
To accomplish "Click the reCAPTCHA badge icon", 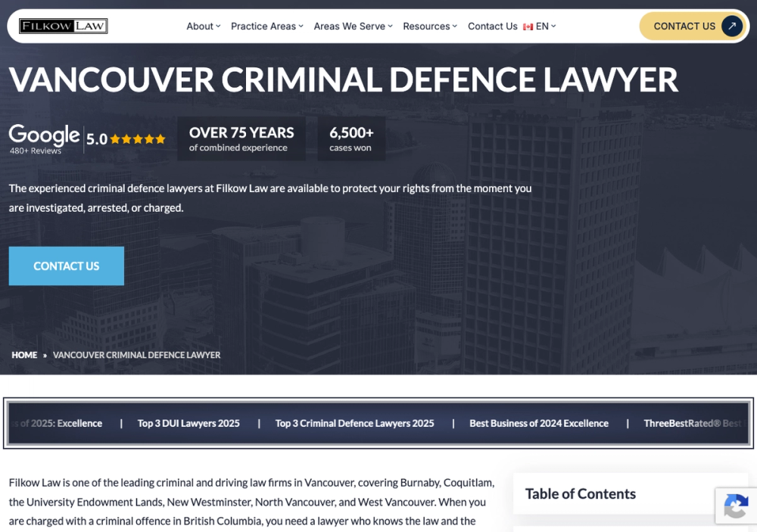I will tap(736, 506).
